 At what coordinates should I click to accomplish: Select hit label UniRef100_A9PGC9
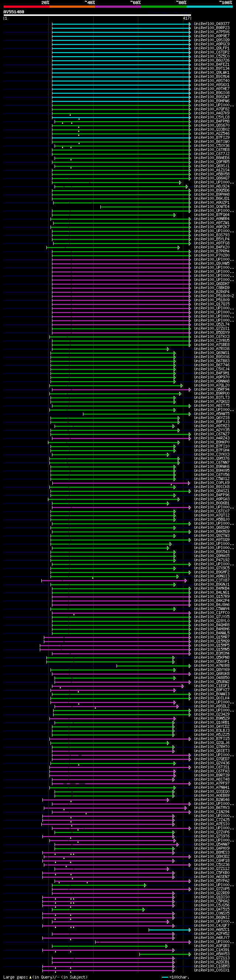[212, 44]
